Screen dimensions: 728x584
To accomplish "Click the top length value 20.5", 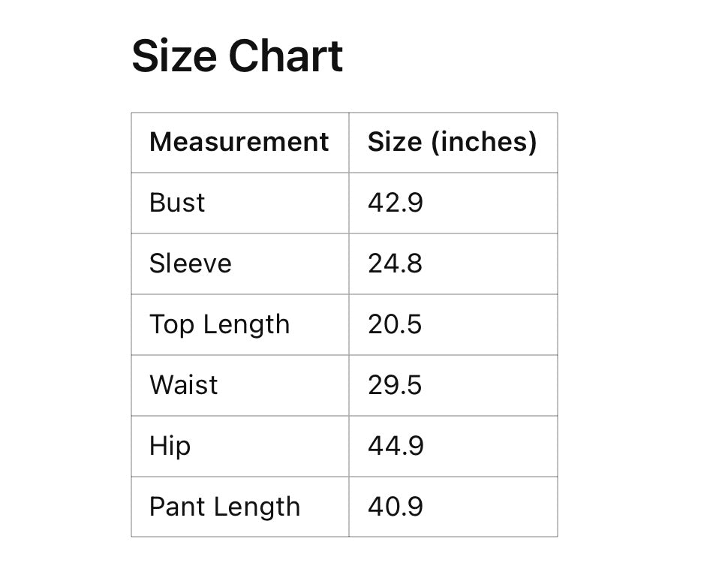I will 396,324.
